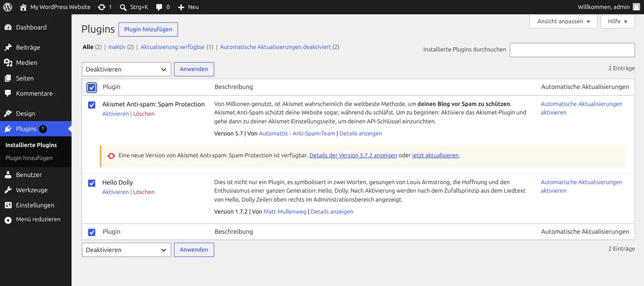This screenshot has height=286, width=644.
Task: Switch to the Alle filter
Action: (x=88, y=47)
